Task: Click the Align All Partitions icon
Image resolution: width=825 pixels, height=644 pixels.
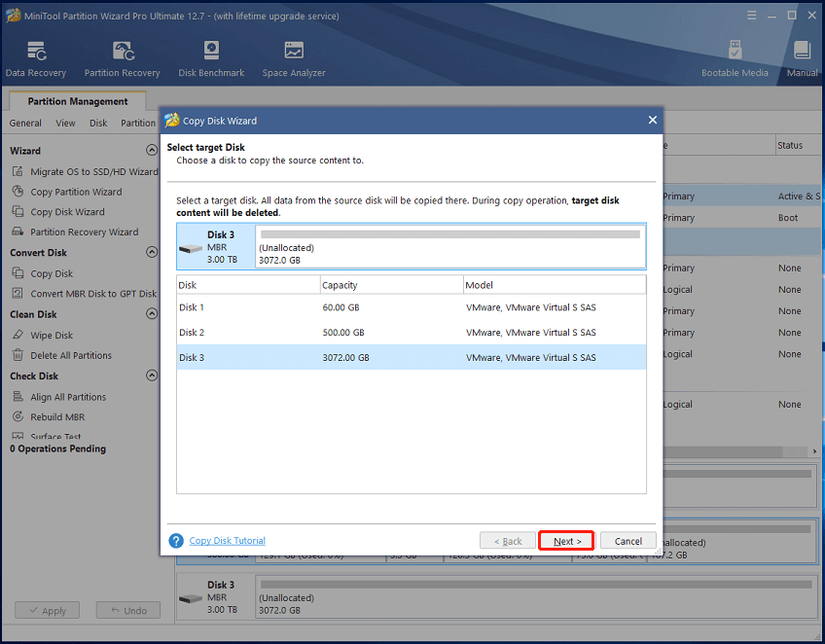Action: [x=18, y=397]
